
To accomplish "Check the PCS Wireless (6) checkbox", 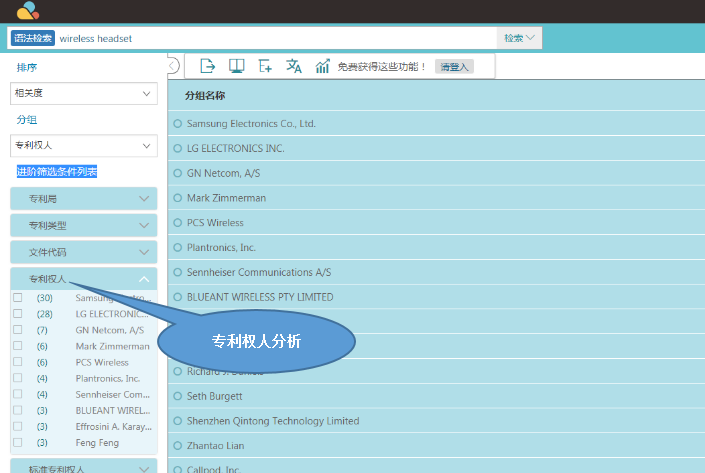I will (x=18, y=361).
